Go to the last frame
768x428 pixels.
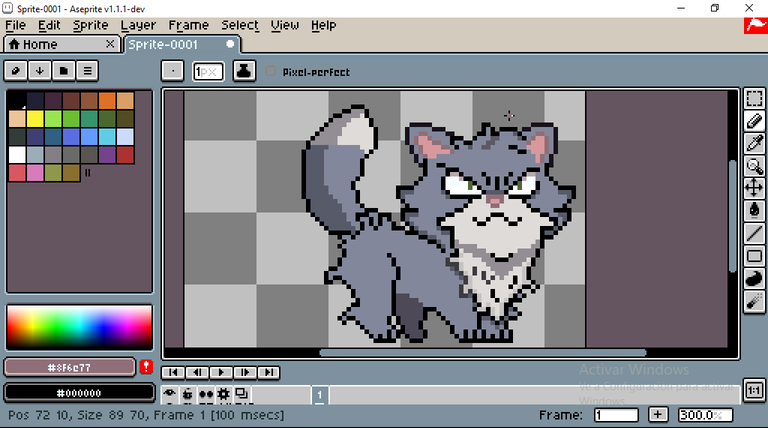[x=269, y=373]
